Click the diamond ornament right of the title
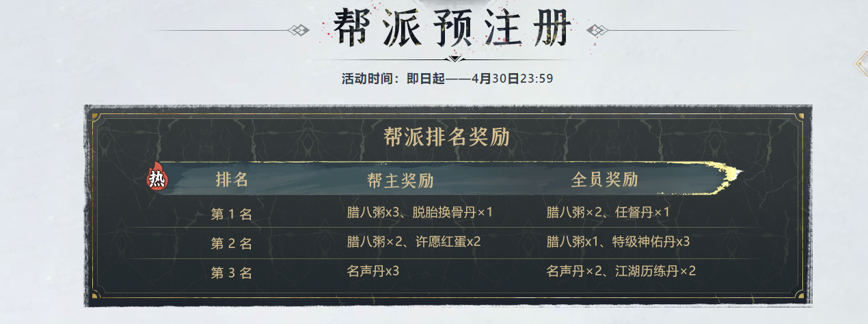This screenshot has height=324, width=868. pos(597,30)
